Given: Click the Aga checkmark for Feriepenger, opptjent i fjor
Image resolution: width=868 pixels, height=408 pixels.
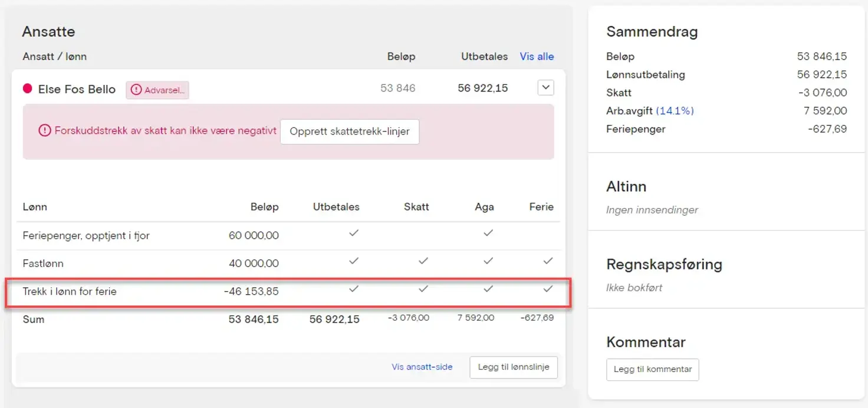Looking at the screenshot, I should point(488,233).
